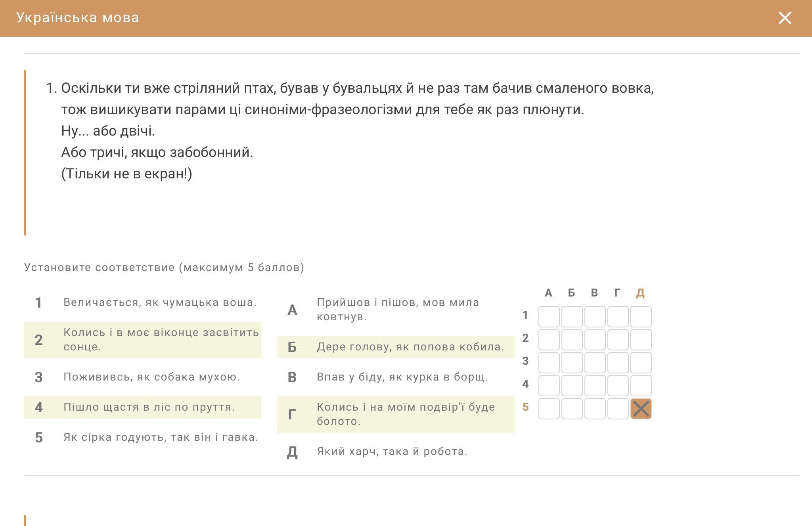
Task: Check grid cell row 3 column А
Action: click(549, 362)
